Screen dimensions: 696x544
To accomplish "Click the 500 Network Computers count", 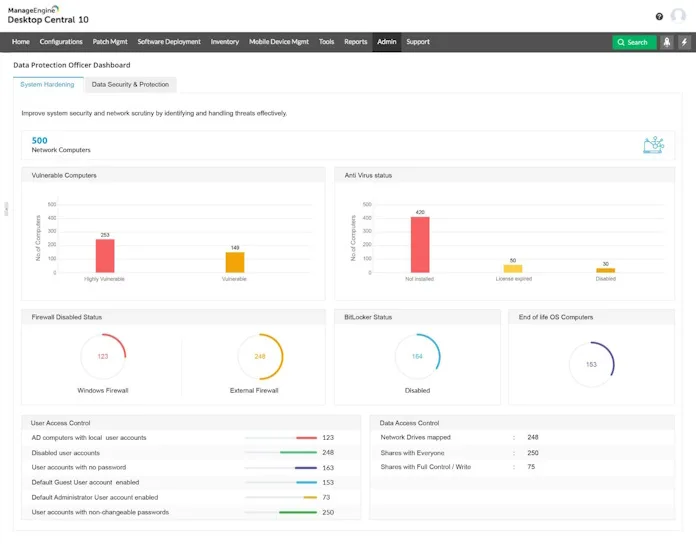I will 40,141.
